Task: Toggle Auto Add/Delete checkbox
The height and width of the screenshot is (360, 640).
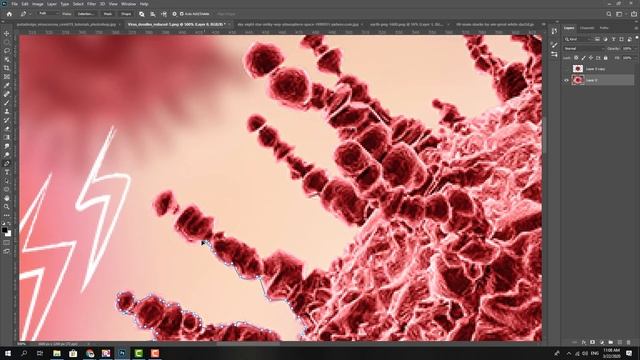Action: point(182,14)
